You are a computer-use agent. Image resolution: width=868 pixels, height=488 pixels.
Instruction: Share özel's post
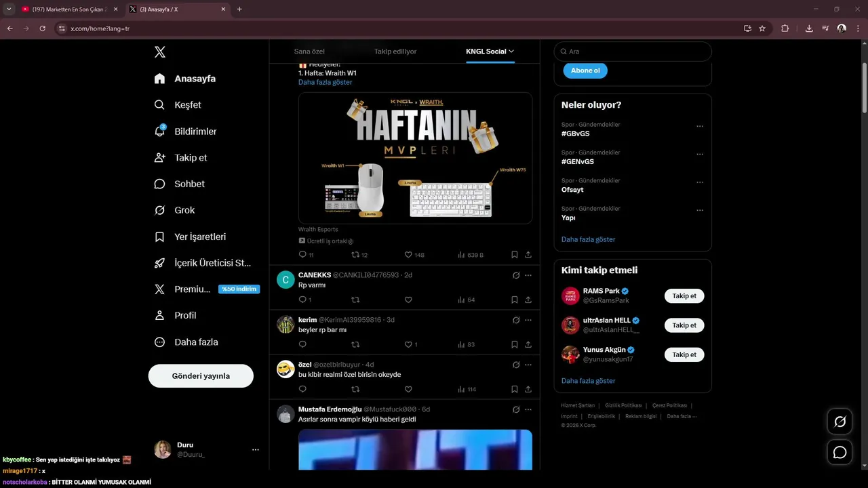coord(528,389)
